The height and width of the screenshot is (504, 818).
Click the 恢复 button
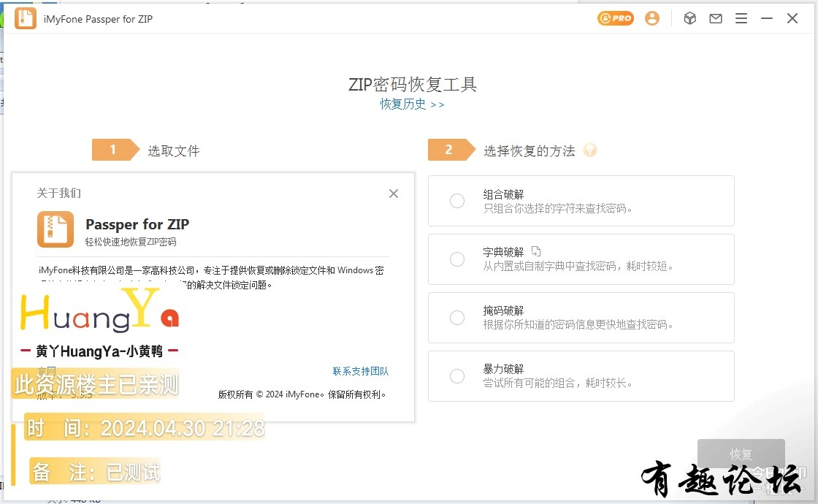(741, 454)
